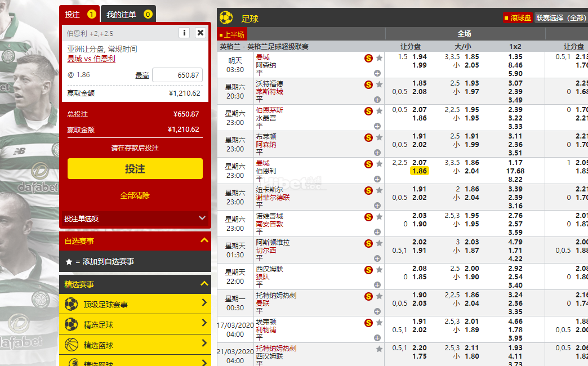Click the soccer ball icon beside 足球 header

tap(226, 18)
